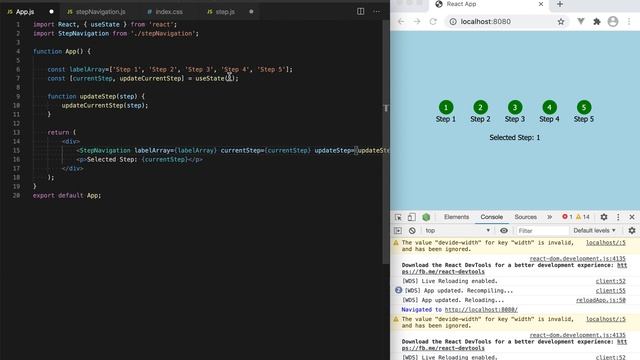
Task: View site information icon in address bar
Action: coord(453,22)
